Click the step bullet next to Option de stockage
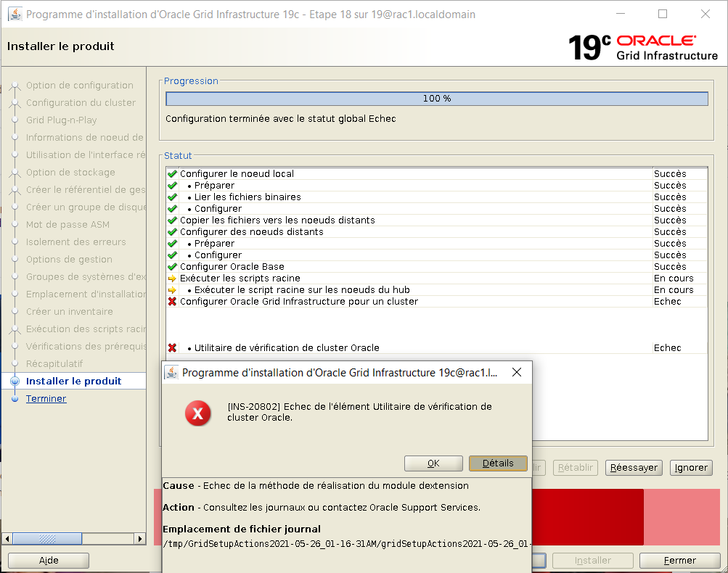The width and height of the screenshot is (728, 573). 15,173
